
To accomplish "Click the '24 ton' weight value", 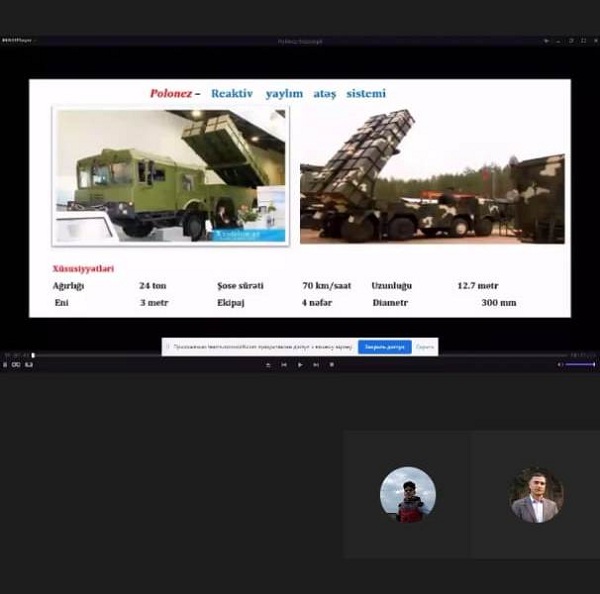I will 153,286.
